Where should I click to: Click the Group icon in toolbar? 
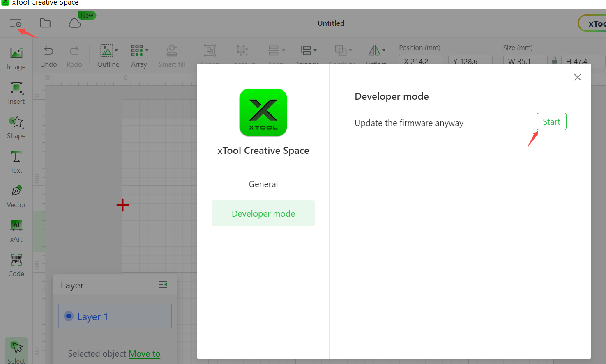tap(210, 50)
